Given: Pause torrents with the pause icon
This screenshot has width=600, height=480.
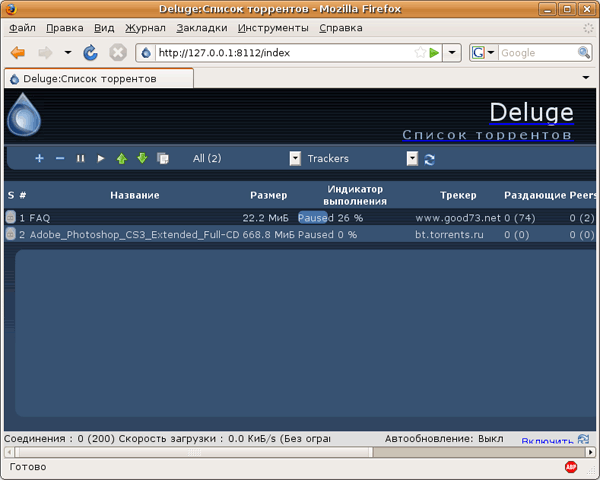Looking at the screenshot, I should (x=80, y=158).
